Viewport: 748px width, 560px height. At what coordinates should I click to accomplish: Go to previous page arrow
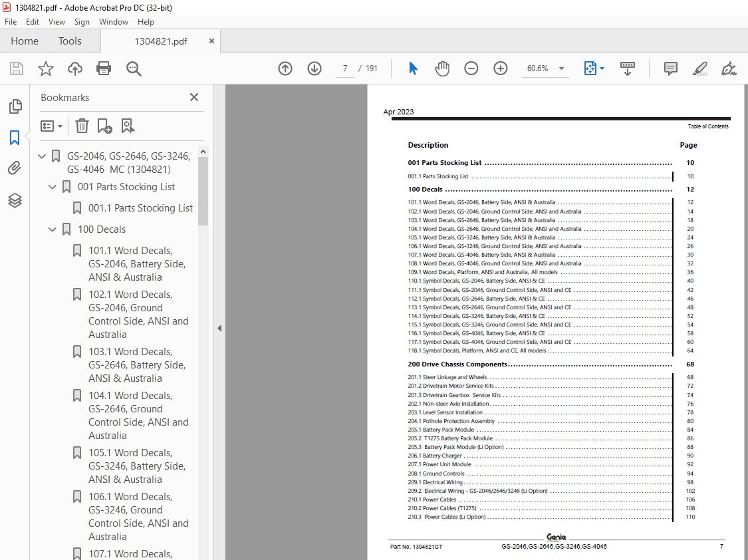pyautogui.click(x=285, y=69)
